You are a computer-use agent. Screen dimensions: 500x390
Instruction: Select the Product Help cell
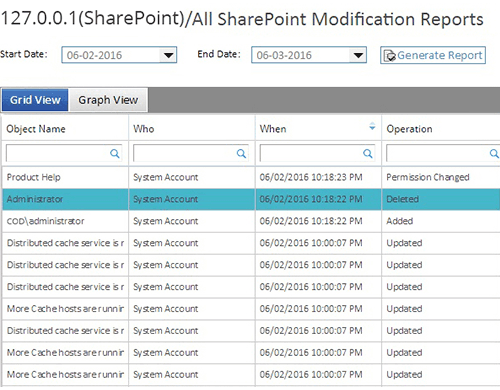(x=65, y=177)
